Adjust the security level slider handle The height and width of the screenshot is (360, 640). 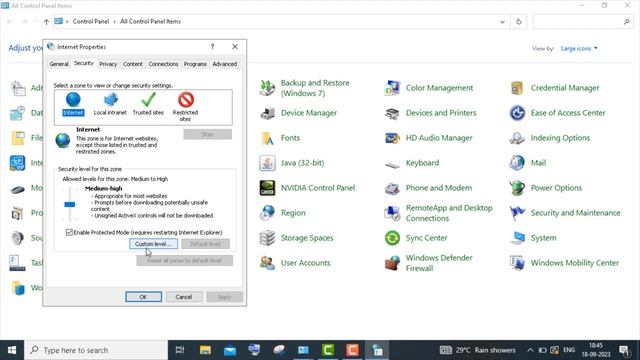(70, 204)
